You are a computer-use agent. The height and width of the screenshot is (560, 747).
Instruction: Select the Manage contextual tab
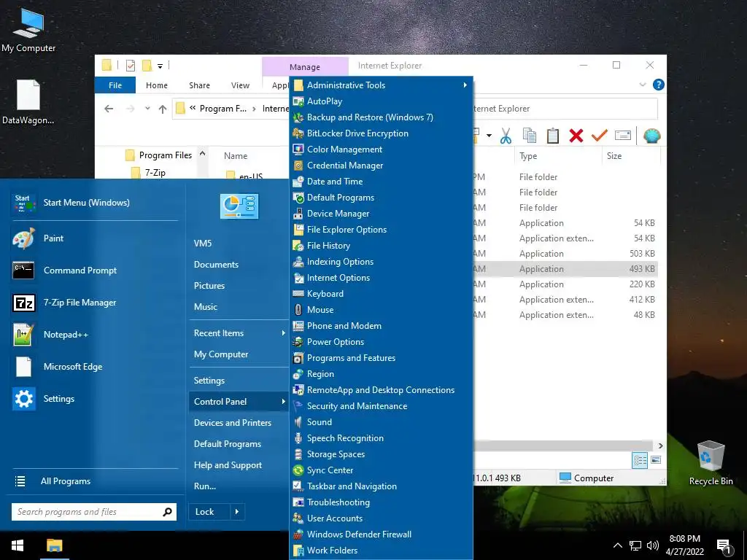(305, 67)
